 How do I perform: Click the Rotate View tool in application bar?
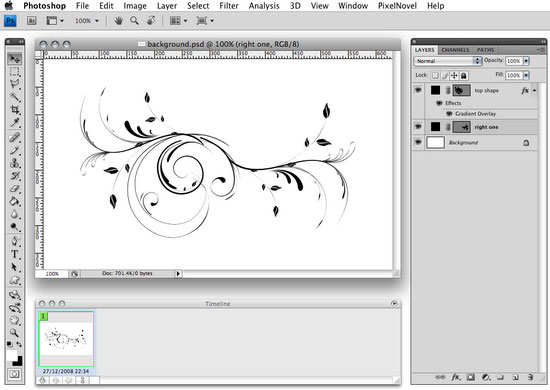coord(151,21)
